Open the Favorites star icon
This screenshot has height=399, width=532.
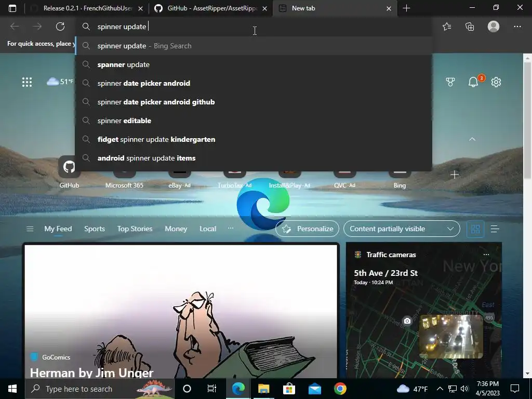pyautogui.click(x=447, y=26)
